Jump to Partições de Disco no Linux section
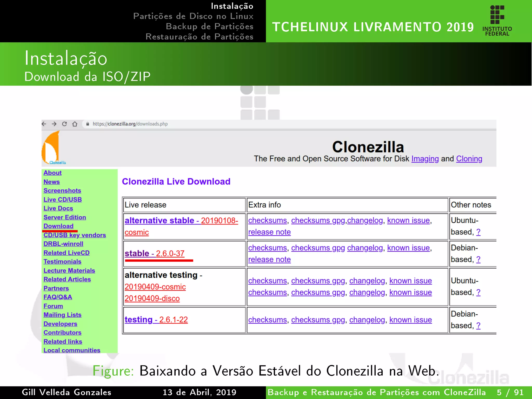 pos(193,16)
